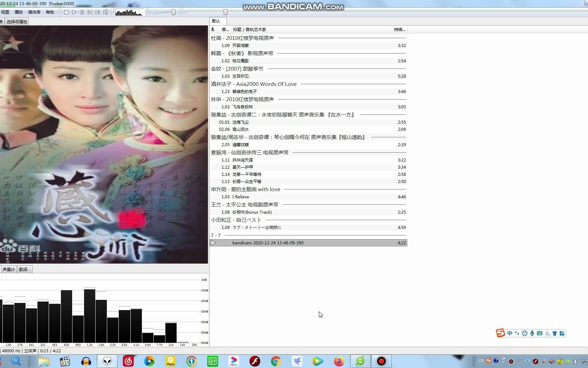Open the Flash Player icon on taskbar
Image resolution: width=588 pixels, height=368 pixels.
255,361
